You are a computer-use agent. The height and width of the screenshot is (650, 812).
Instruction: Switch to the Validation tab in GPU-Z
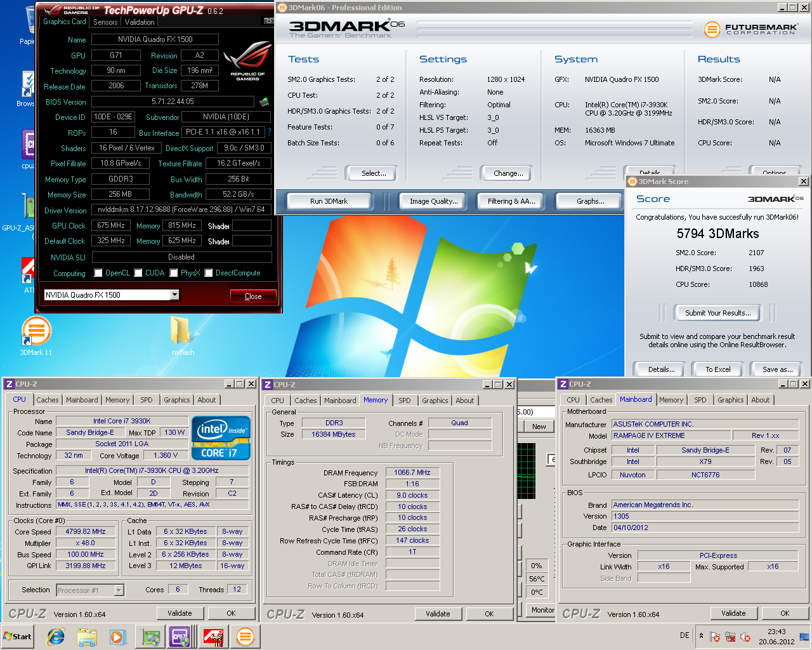(140, 22)
